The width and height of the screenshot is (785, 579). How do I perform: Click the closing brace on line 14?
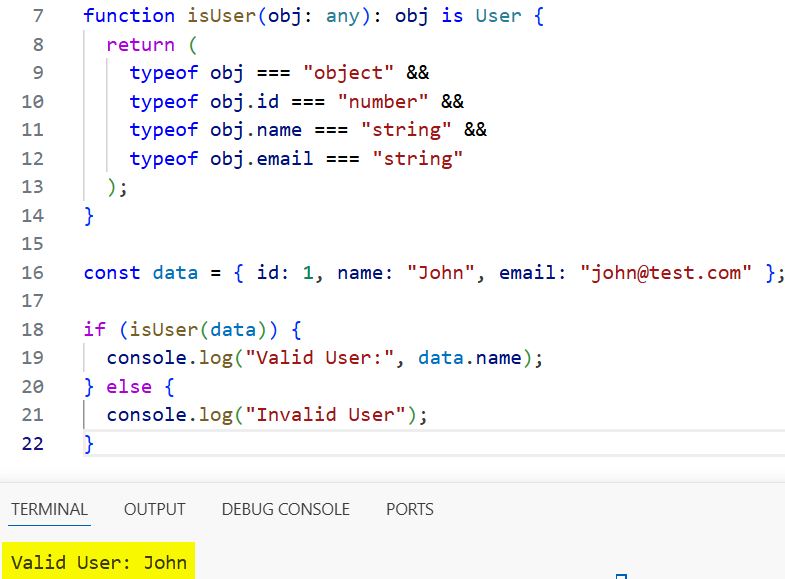[x=89, y=216]
